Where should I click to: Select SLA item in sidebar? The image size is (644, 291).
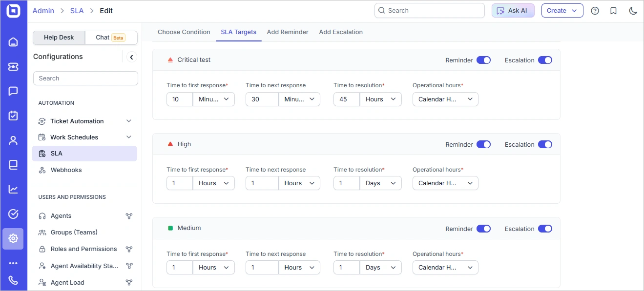tap(84, 154)
